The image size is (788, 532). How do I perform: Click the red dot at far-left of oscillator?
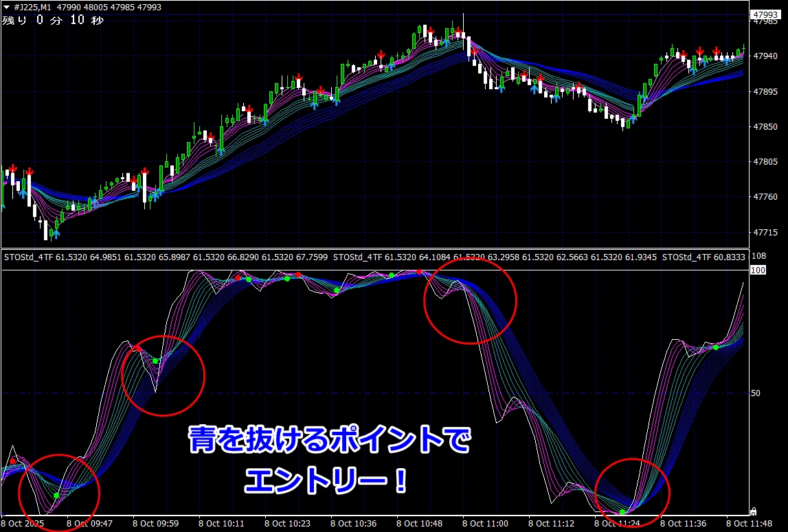(13, 461)
